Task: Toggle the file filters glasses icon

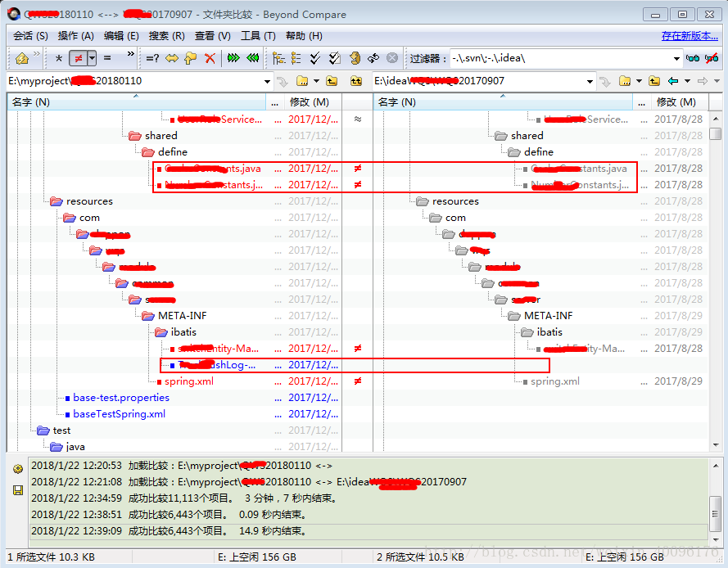Action: tap(693, 58)
